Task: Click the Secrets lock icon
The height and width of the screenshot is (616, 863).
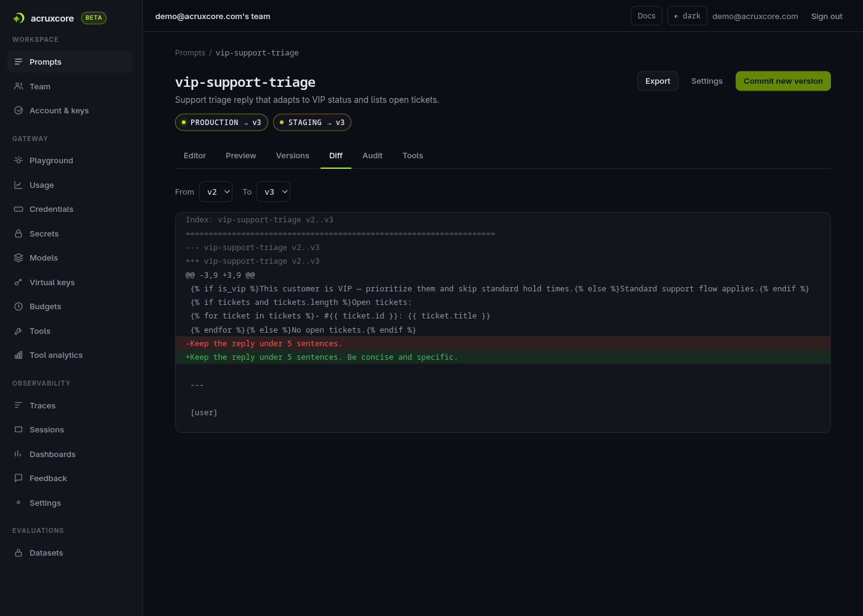Action: pyautogui.click(x=18, y=234)
